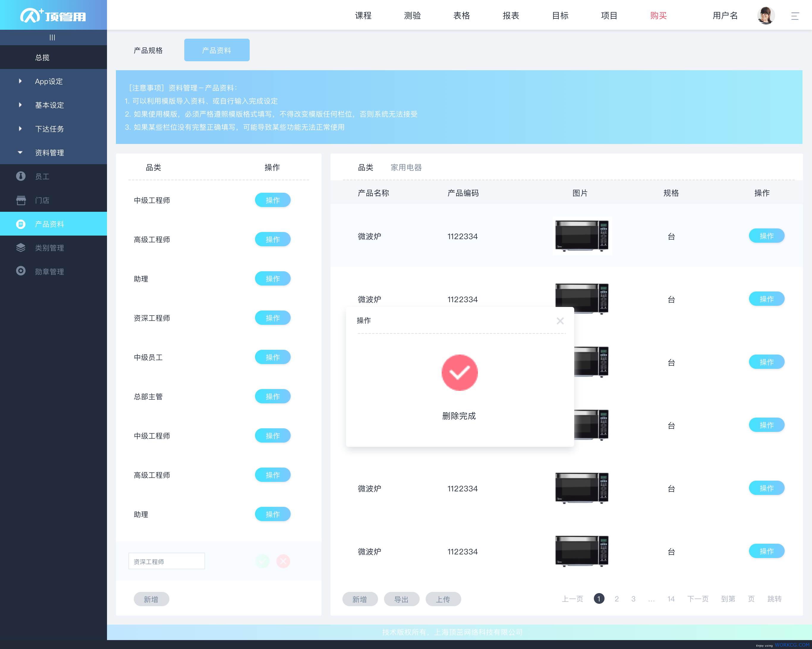Screen dimensions: 812x649
Task: Select page 1 in pagination
Action: (x=599, y=598)
